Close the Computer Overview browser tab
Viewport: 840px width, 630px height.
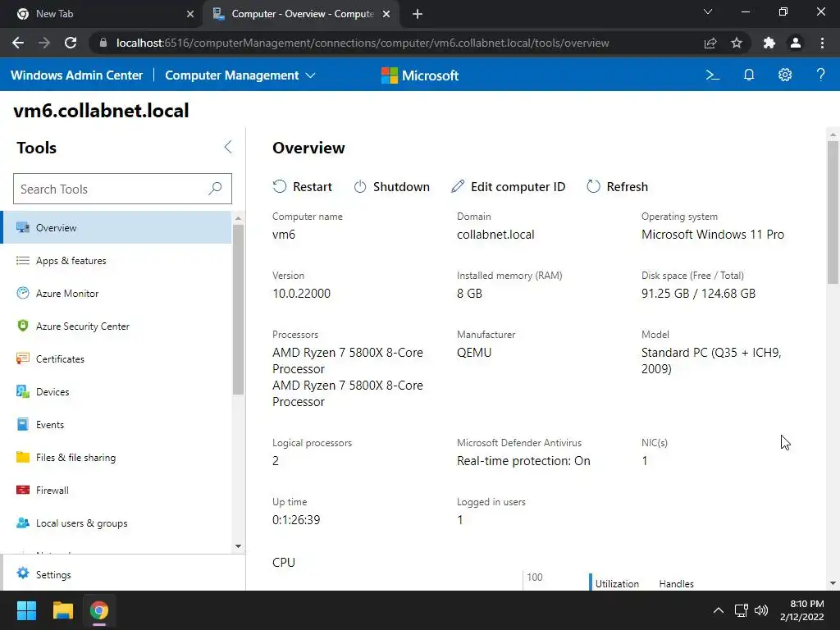click(386, 14)
